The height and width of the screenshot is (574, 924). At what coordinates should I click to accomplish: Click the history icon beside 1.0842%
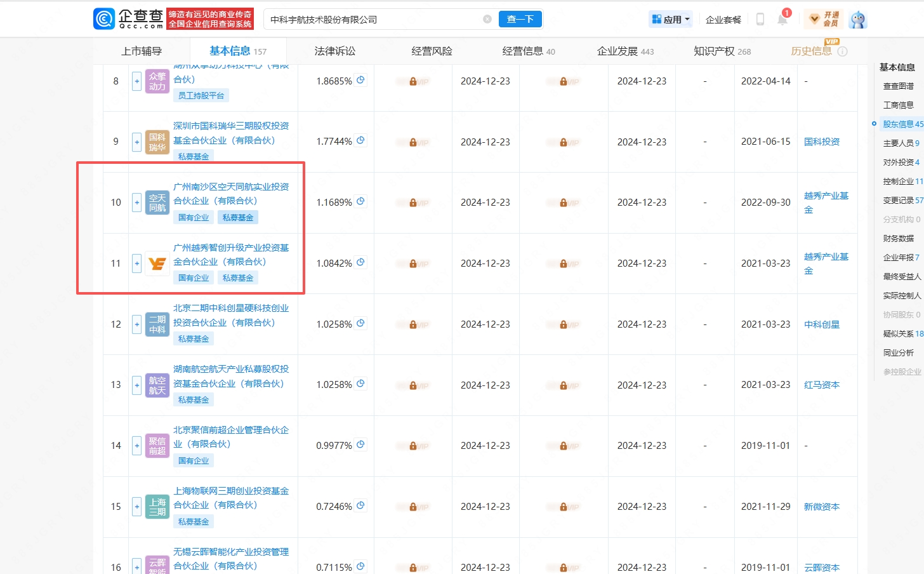click(x=360, y=262)
